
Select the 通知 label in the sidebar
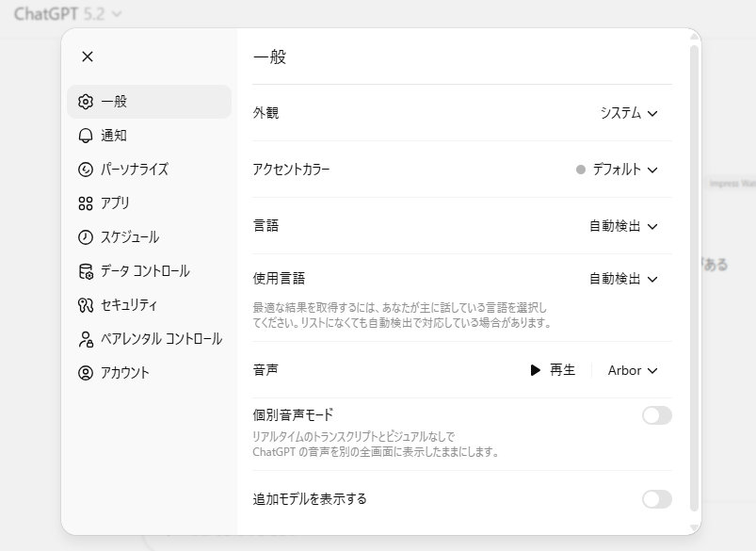pyautogui.click(x=114, y=136)
